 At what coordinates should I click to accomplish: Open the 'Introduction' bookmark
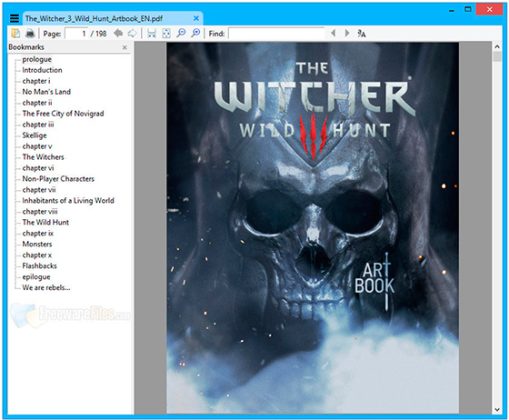coord(42,70)
